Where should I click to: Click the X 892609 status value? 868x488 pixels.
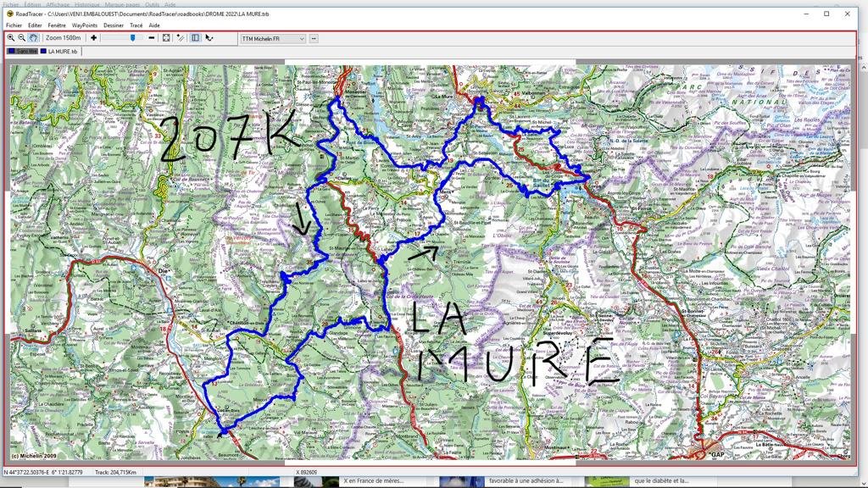click(306, 473)
